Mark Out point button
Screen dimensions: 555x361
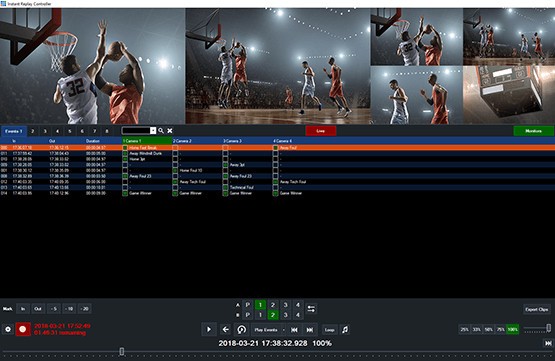pos(38,309)
